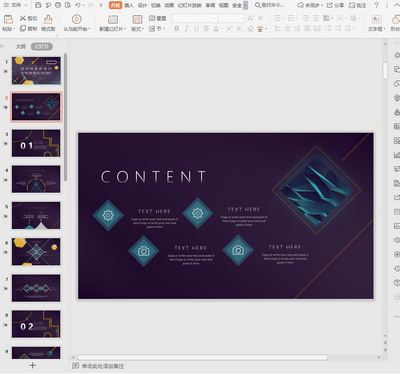
Task: Open the font name combo box
Action: tap(195, 18)
